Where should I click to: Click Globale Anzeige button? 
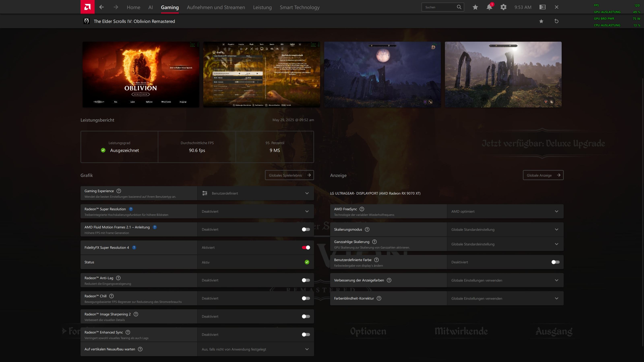(543, 175)
